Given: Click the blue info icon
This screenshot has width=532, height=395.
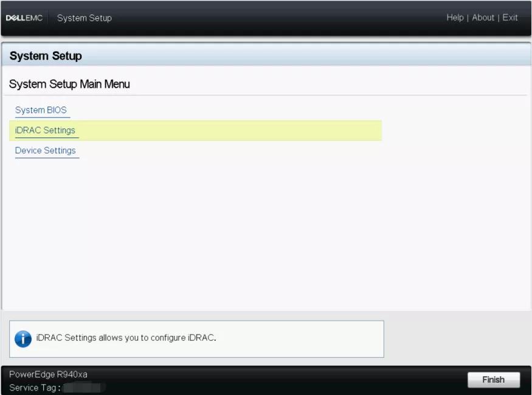Looking at the screenshot, I should tap(23, 338).
